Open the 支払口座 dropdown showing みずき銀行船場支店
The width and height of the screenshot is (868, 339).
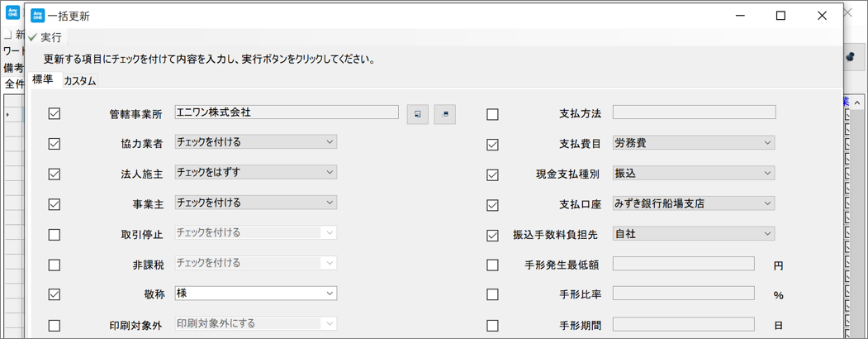694,203
